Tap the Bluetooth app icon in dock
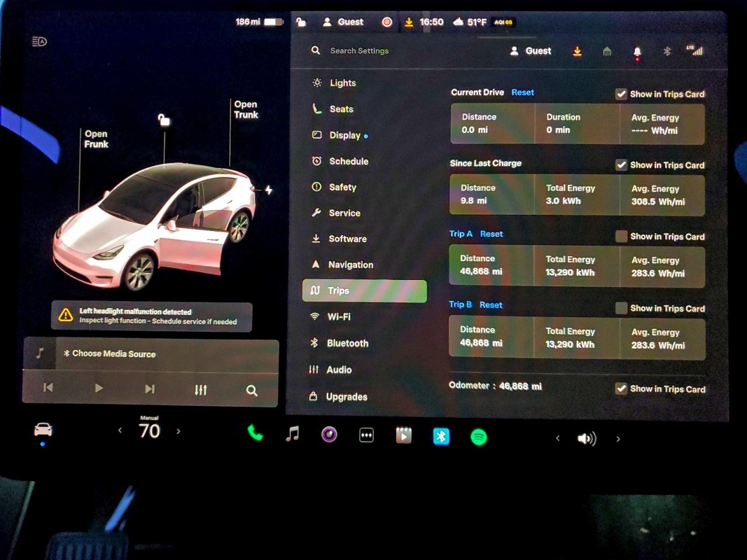The image size is (747, 560). pos(441,436)
